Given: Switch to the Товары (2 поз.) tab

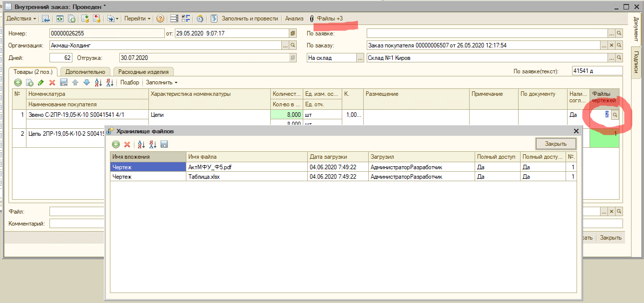Looking at the screenshot, I should click(x=33, y=71).
